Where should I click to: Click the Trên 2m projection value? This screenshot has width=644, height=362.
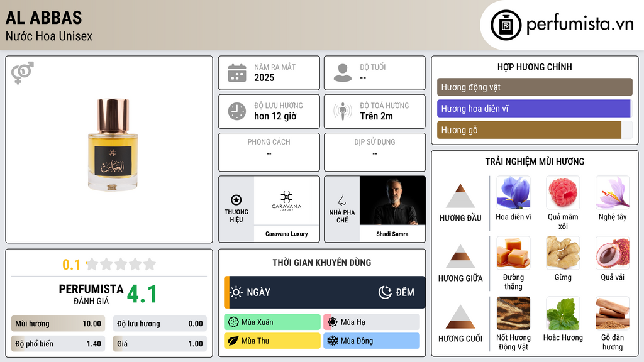[x=376, y=116]
